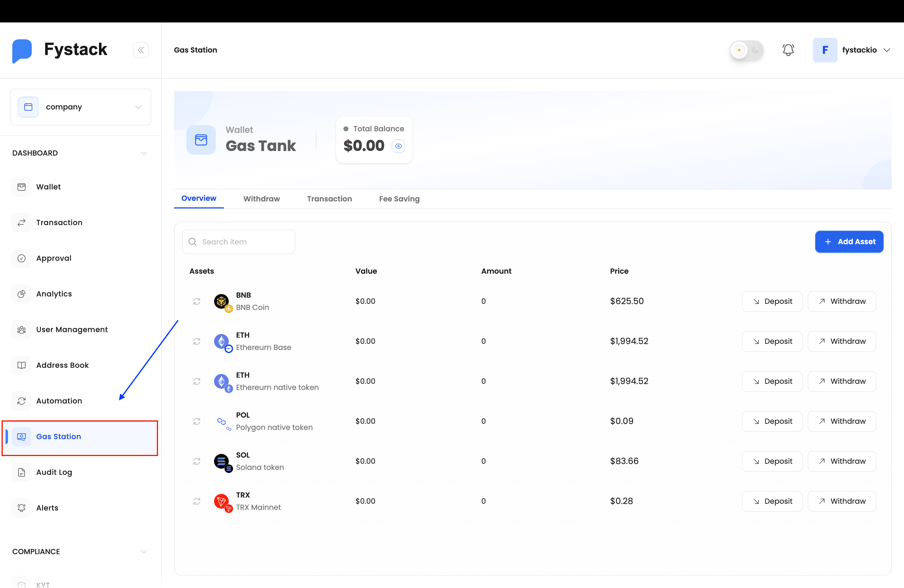The width and height of the screenshot is (904, 588).
Task: Open the Audit Log
Action: [54, 472]
